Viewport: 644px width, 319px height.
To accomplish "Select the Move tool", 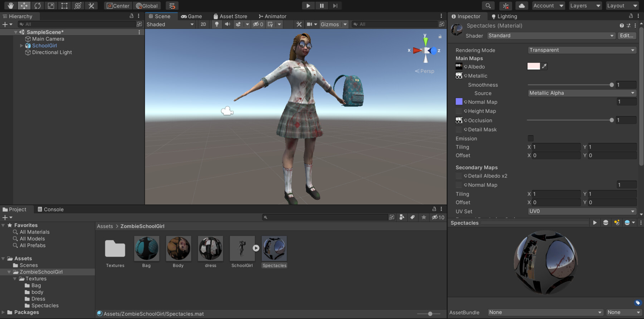I will [24, 6].
